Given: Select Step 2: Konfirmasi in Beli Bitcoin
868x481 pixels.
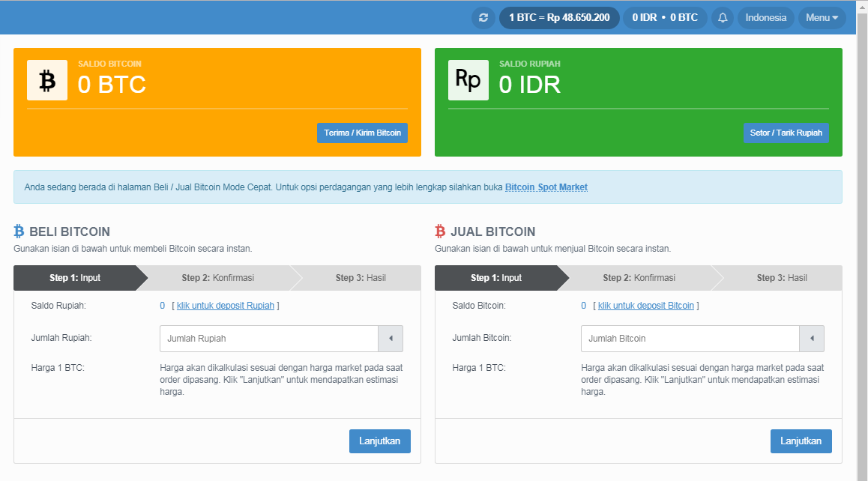Looking at the screenshot, I should (218, 278).
